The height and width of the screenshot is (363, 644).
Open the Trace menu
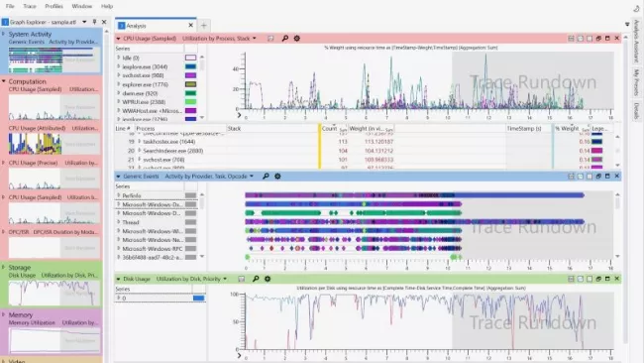click(x=30, y=6)
